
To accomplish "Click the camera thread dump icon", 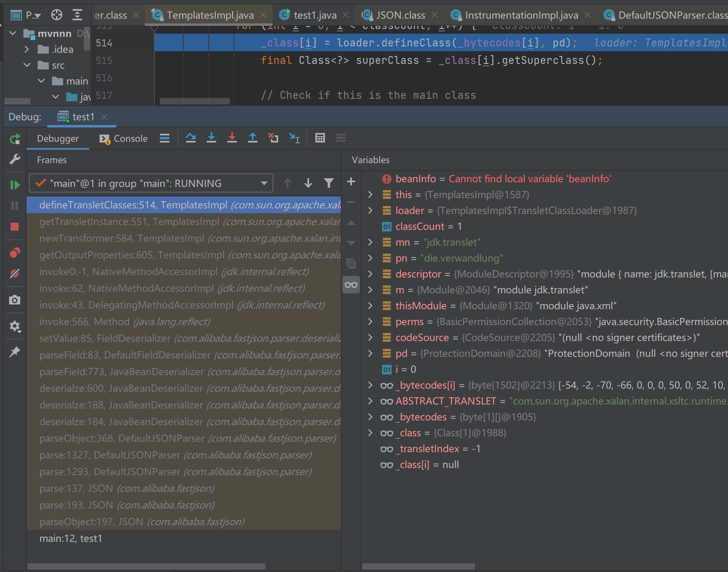I will [x=15, y=300].
